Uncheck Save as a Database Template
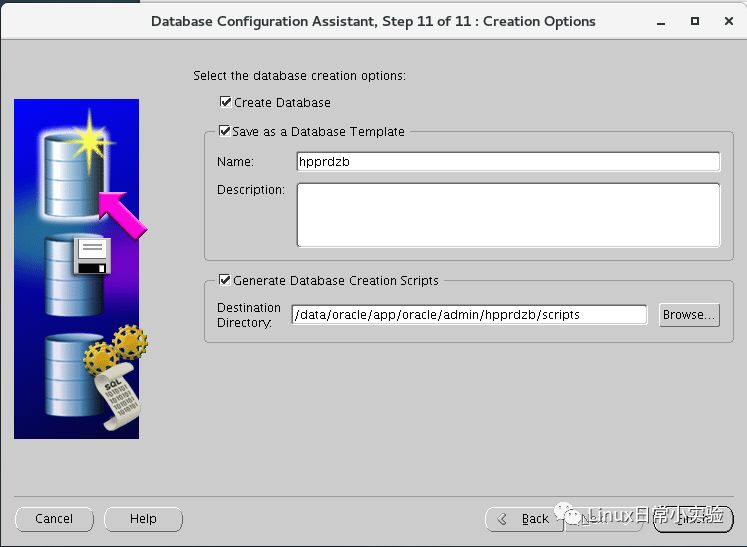The image size is (747, 547). point(224,131)
